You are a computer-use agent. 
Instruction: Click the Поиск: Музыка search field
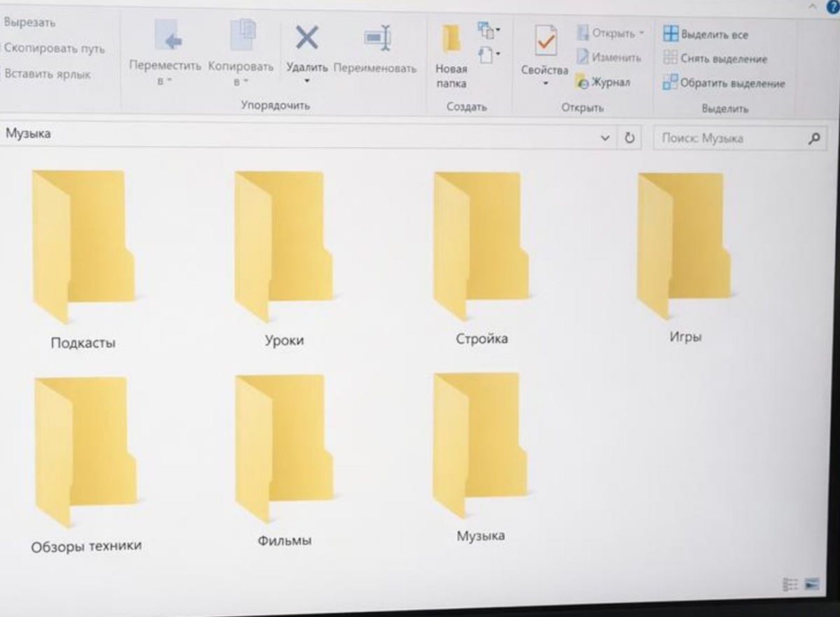738,139
